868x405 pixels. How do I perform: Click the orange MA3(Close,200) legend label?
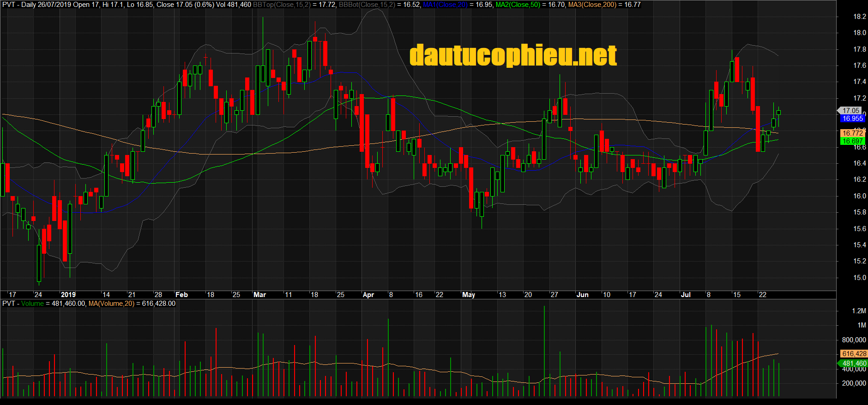[592, 5]
